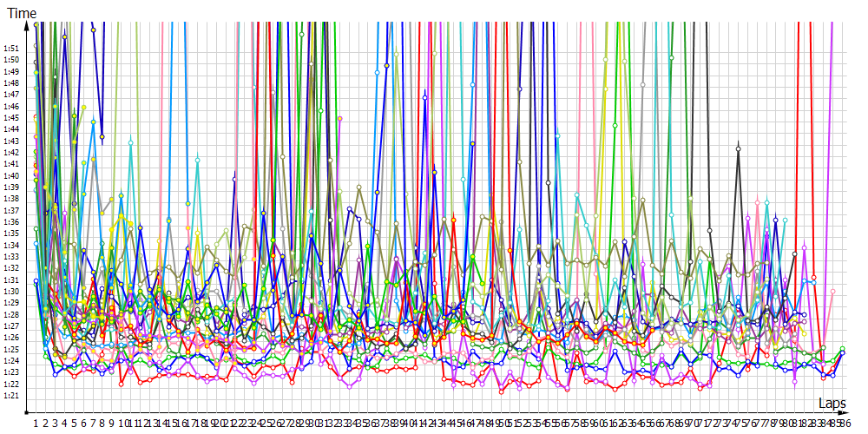Select the pink data point at 1:45
The image size is (868, 434).
[339, 118]
